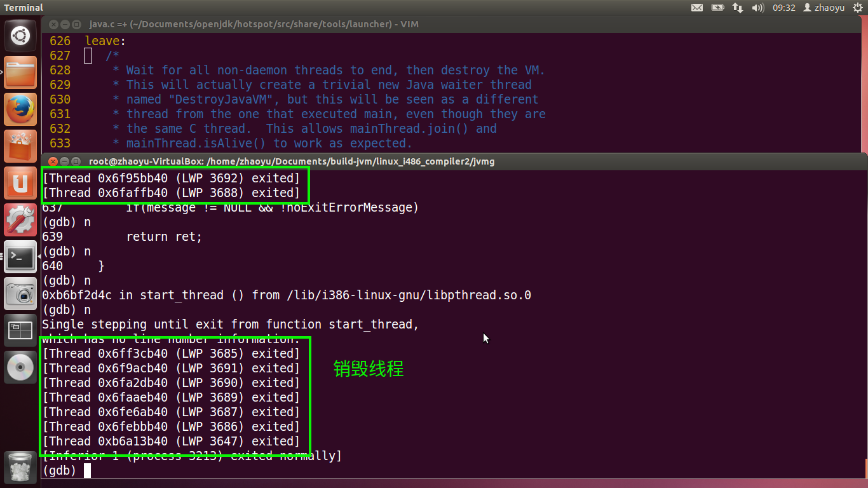Open the mail messaging indicator
The image size is (868, 488).
[x=697, y=8]
